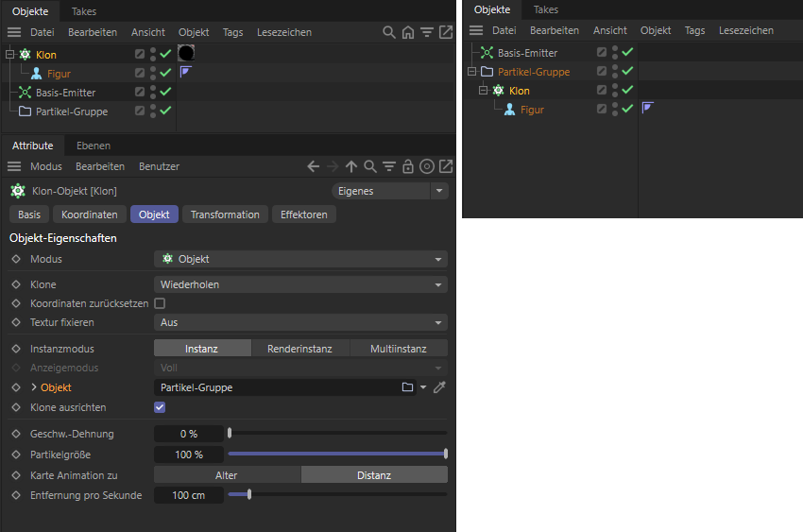Select the Koordinaten tab

[90, 215]
